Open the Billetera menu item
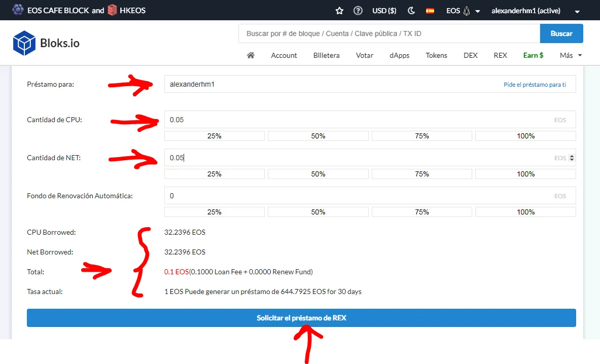The image size is (600, 364). 327,55
